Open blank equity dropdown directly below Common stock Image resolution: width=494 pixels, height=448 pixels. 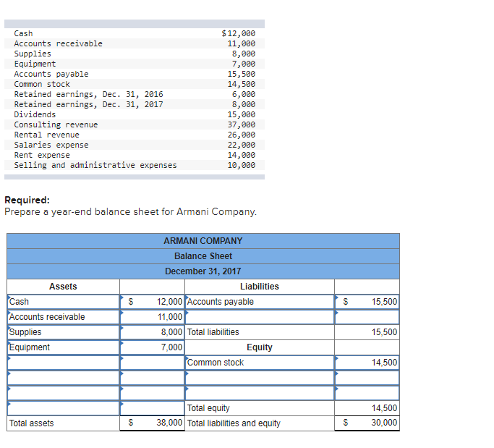point(260,378)
